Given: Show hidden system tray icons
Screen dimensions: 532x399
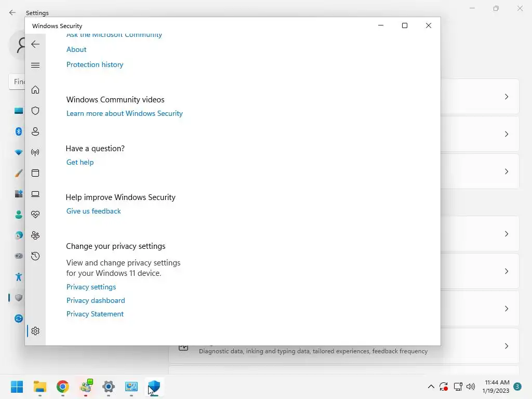Looking at the screenshot, I should 431,387.
